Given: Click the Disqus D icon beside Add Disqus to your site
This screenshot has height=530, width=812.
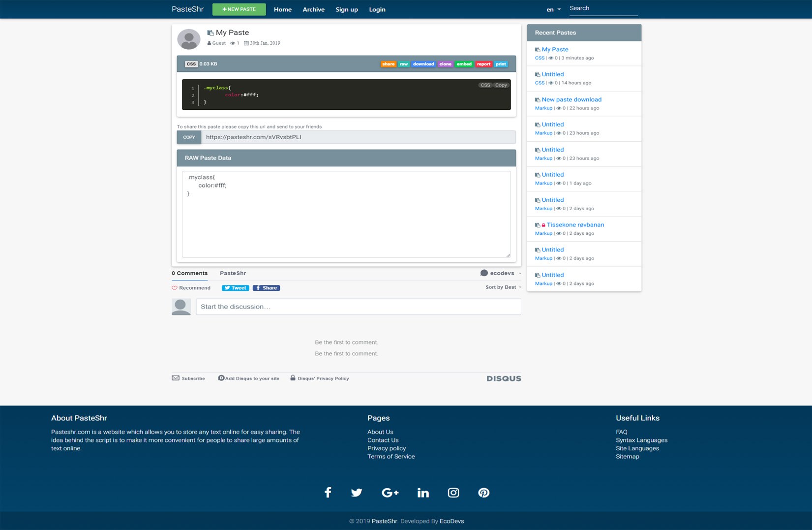Looking at the screenshot, I should point(221,378).
